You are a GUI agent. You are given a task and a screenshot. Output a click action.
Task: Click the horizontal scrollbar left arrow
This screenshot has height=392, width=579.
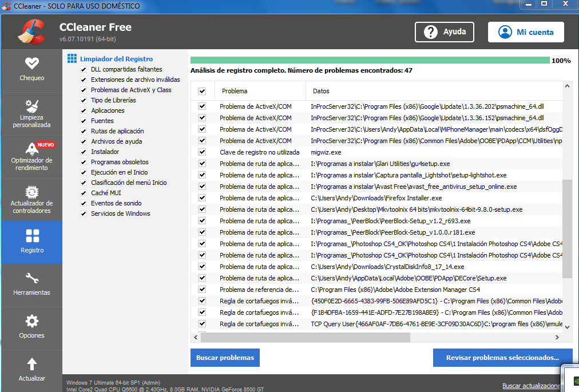[x=196, y=337]
